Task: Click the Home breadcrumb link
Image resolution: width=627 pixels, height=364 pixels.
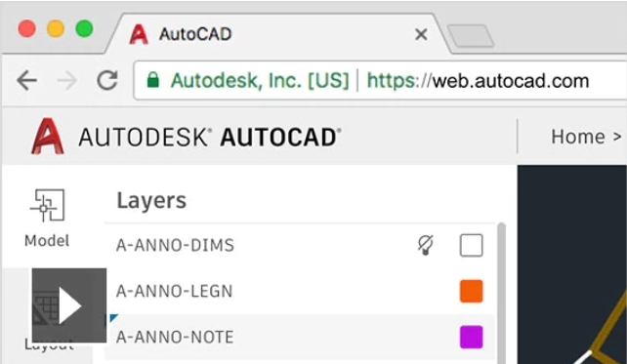Action: (578, 137)
